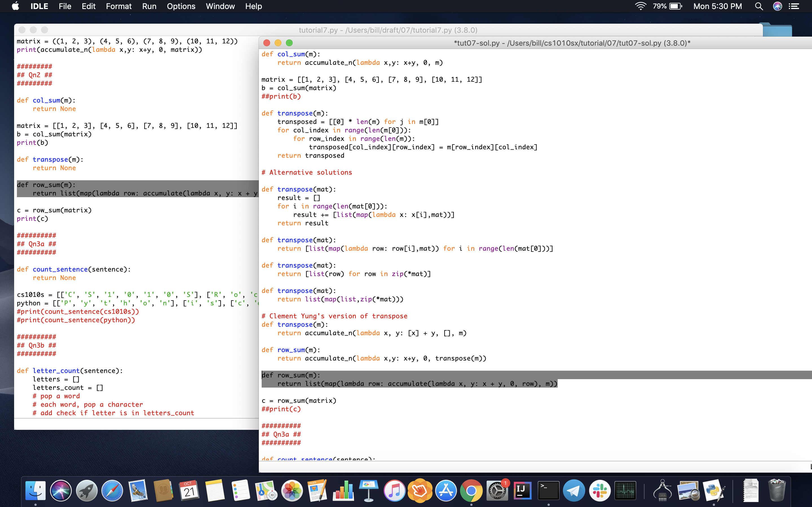Open Google Chrome from the dock
This screenshot has width=812, height=507.
pos(471,491)
